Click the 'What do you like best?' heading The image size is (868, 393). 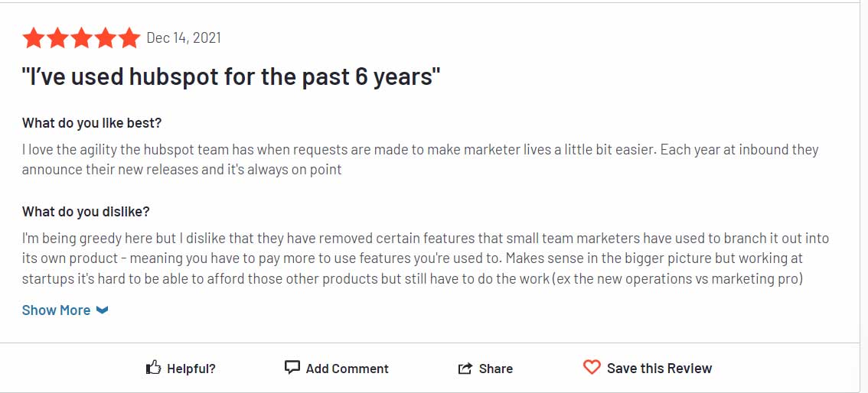[92, 122]
